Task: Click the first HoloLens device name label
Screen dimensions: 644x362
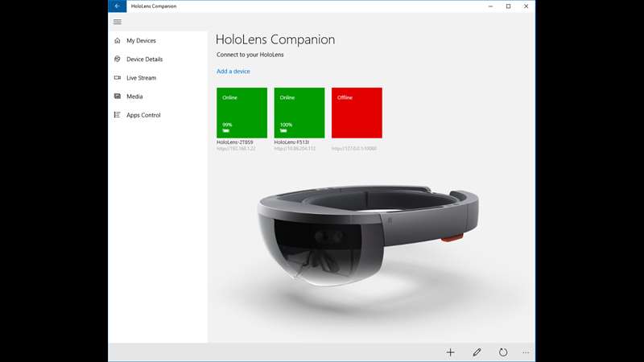Action: coord(235,142)
